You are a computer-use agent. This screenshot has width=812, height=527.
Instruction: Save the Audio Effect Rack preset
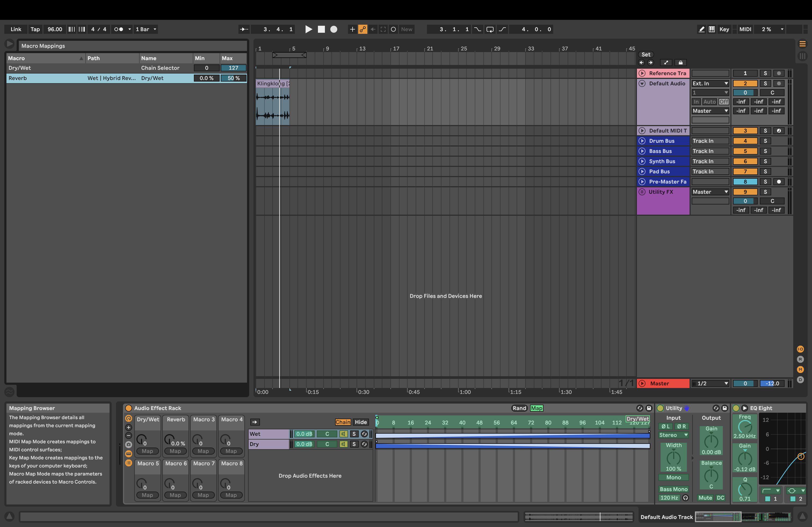pyautogui.click(x=649, y=408)
